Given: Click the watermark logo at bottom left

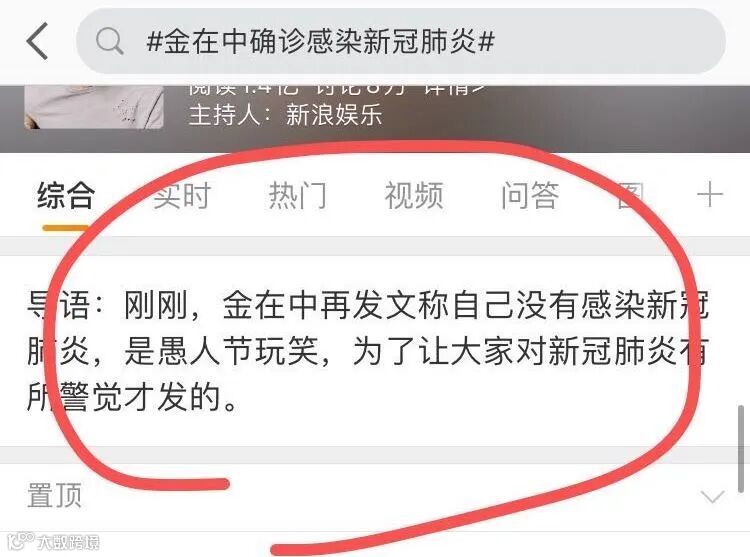Looking at the screenshot, I should tap(54, 541).
